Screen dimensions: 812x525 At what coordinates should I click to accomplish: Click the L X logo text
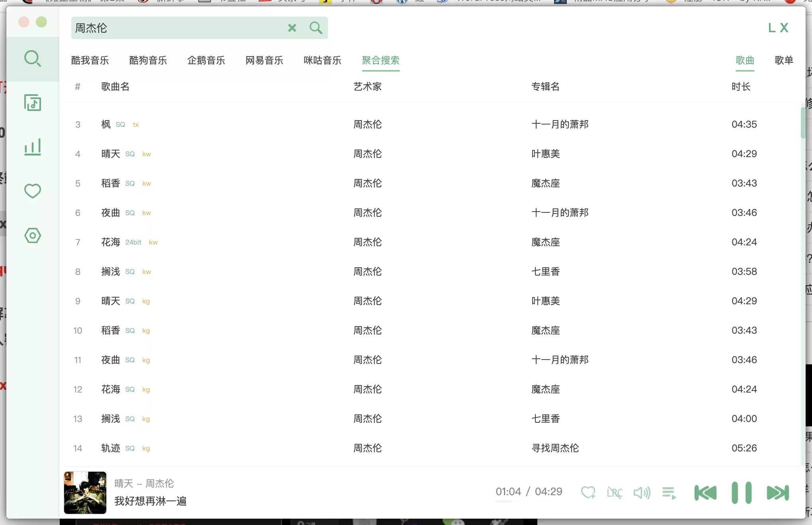(x=778, y=28)
